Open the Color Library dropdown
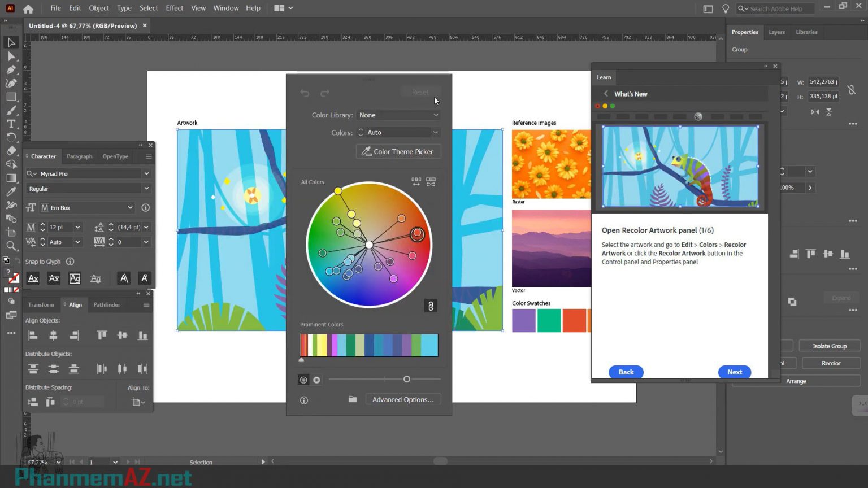The width and height of the screenshot is (868, 488). [x=398, y=115]
